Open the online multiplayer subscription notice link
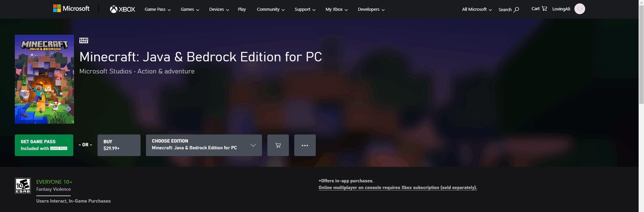Image resolution: width=644 pixels, height=212 pixels. [x=398, y=188]
